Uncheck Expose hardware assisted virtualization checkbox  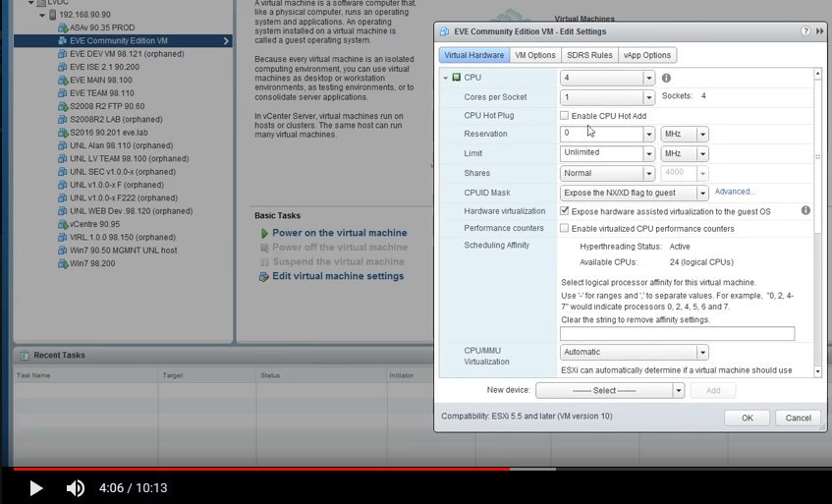coord(564,210)
